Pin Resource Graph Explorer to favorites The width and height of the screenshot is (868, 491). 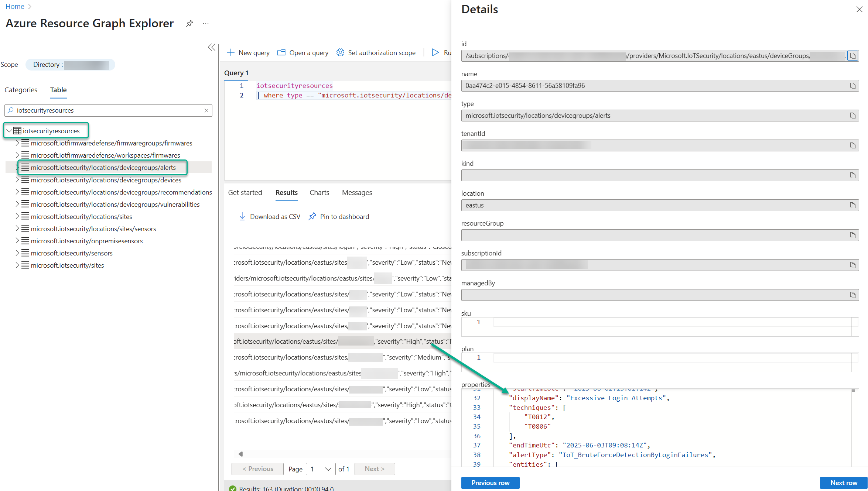pyautogui.click(x=189, y=24)
